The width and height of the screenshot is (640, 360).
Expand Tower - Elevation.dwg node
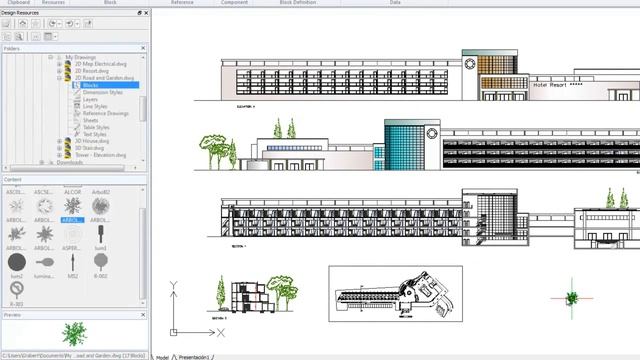click(59, 155)
